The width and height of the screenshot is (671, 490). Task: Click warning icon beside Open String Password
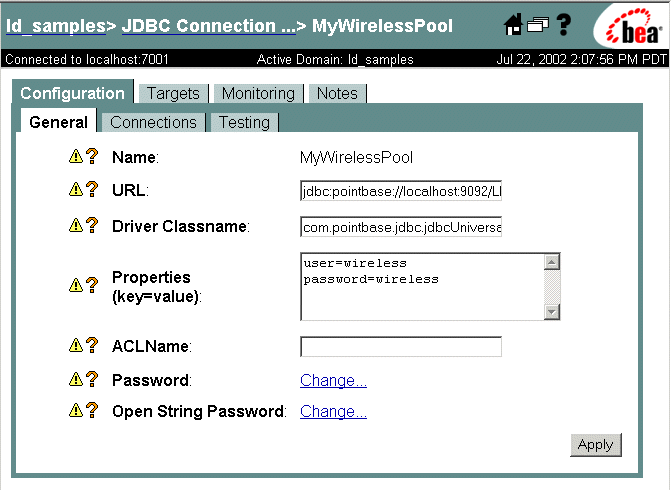[x=76, y=410]
